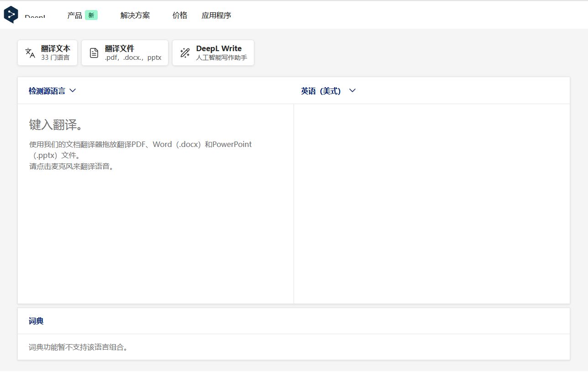This screenshot has width=588, height=372.
Task: Click the 词典 heading
Action: coord(36,321)
